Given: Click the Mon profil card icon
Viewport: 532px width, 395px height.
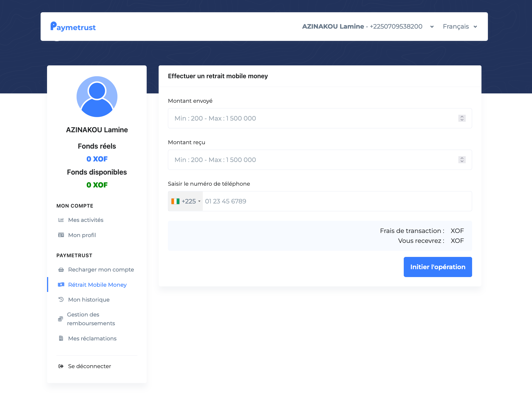Looking at the screenshot, I should (61, 235).
